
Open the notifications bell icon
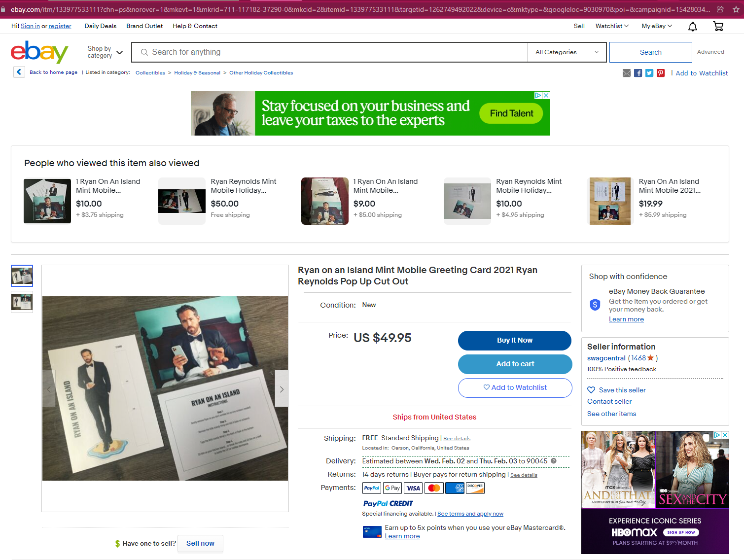[x=693, y=27]
